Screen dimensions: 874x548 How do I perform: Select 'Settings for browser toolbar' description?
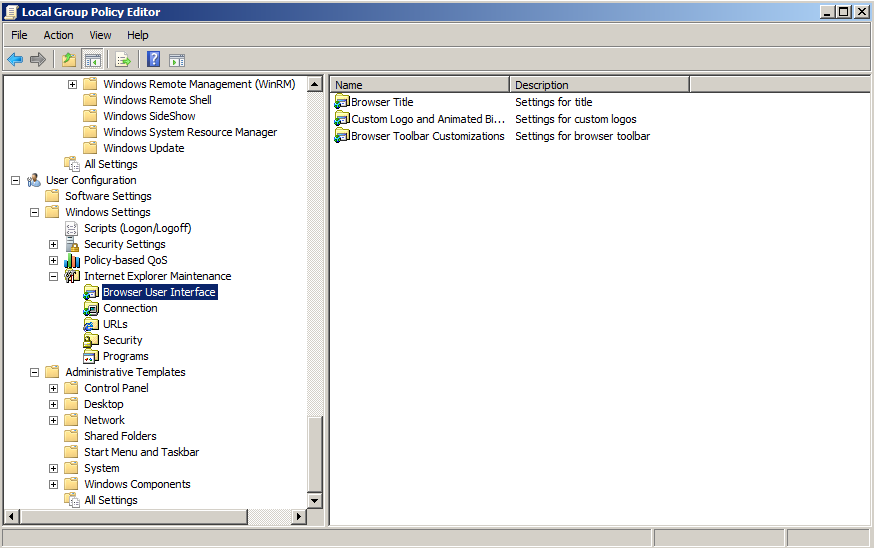[582, 136]
